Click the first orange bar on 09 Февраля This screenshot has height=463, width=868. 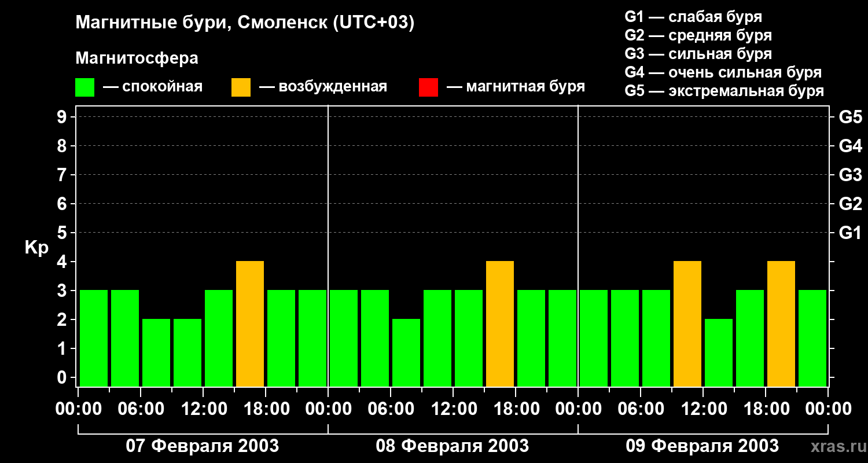point(687,324)
